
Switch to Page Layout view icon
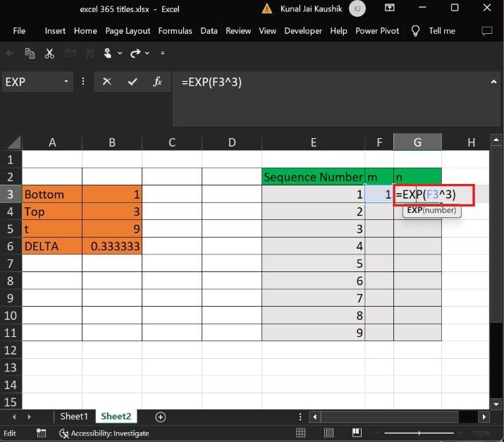click(328, 434)
